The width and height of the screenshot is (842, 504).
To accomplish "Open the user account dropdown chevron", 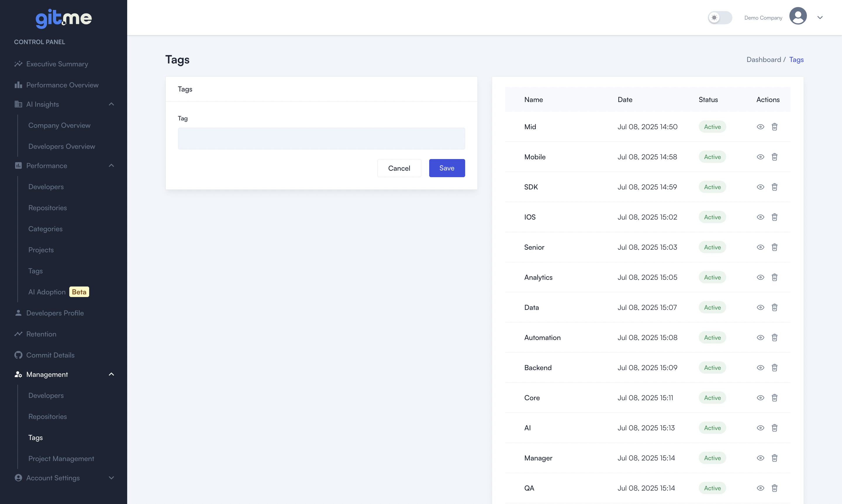I will tap(820, 18).
